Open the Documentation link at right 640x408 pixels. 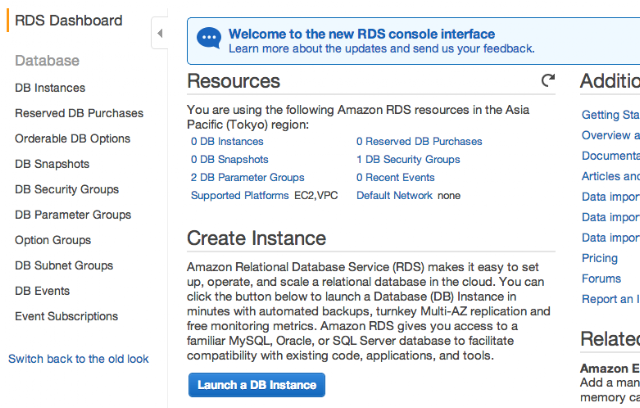pyautogui.click(x=611, y=156)
